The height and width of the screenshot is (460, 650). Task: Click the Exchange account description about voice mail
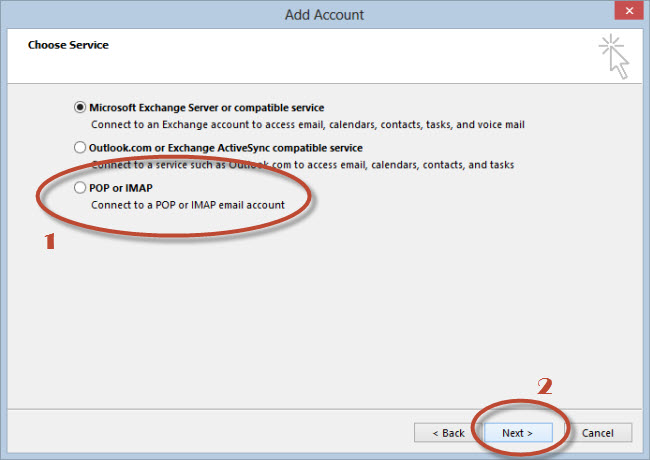308,124
